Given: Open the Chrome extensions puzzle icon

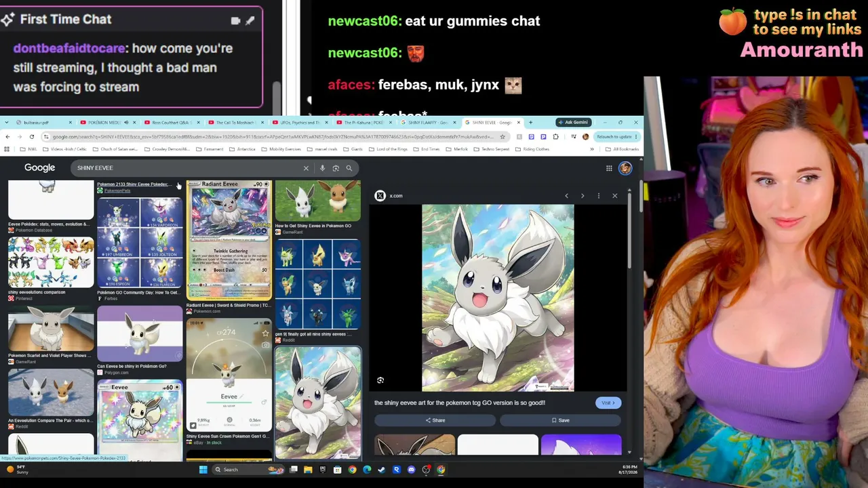Looking at the screenshot, I should (555, 136).
